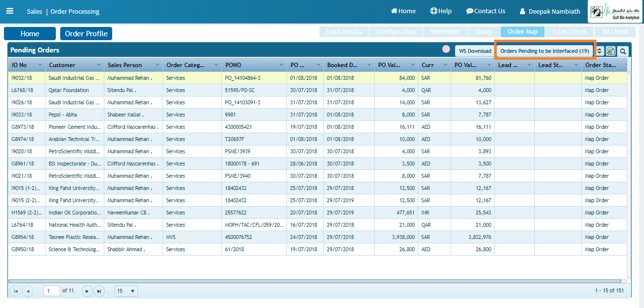
Task: Click Shabbir Ahmad sales person cell
Action: click(x=133, y=249)
